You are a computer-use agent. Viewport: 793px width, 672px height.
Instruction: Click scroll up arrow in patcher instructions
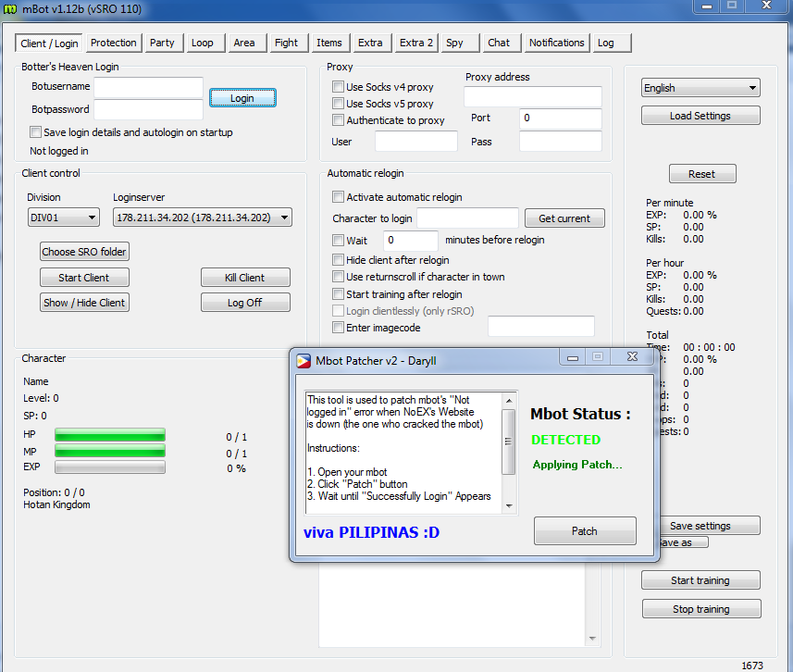(x=509, y=400)
